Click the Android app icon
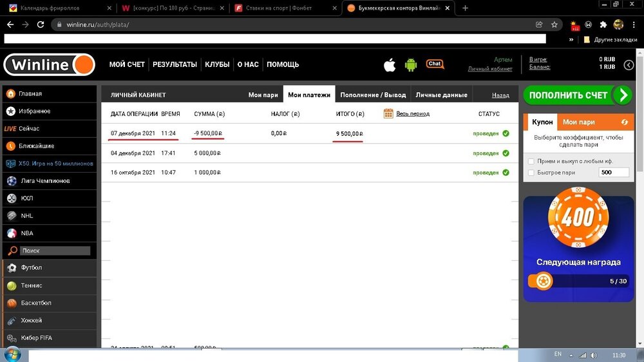This screenshot has height=362, width=644. click(411, 64)
